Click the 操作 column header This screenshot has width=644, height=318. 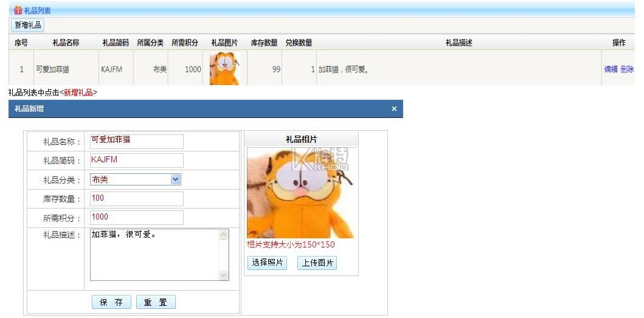[619, 43]
